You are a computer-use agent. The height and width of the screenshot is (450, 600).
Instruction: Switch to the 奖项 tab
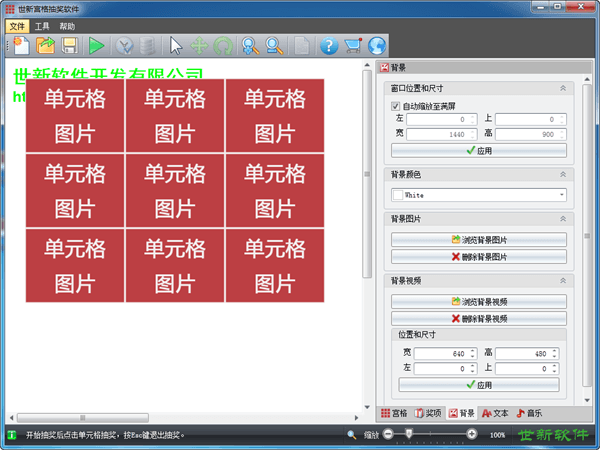(x=428, y=412)
